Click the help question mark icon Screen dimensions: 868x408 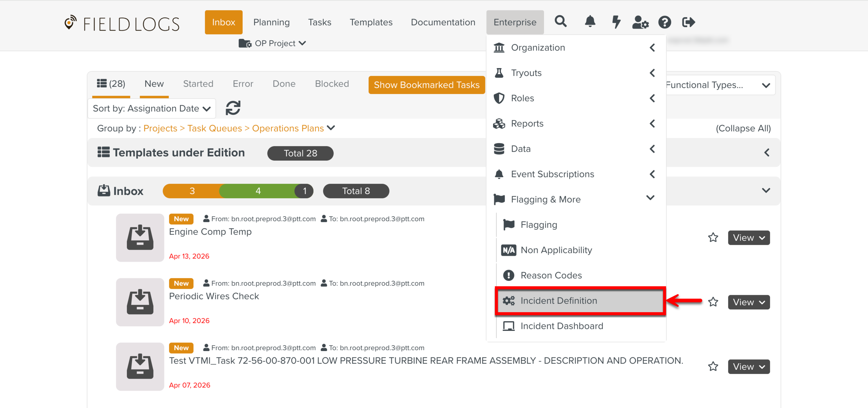coord(664,22)
